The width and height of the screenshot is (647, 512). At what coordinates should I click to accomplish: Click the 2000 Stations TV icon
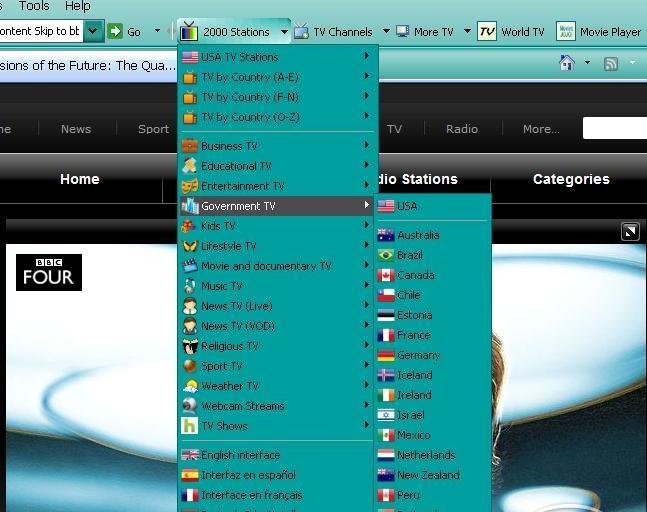point(189,31)
